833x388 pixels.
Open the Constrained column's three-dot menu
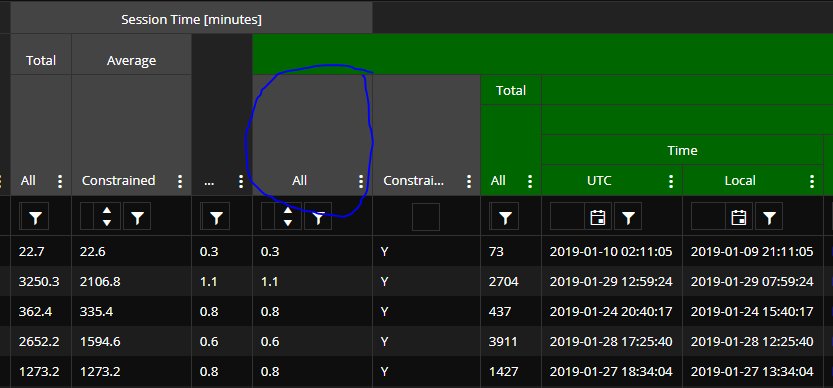(x=180, y=181)
